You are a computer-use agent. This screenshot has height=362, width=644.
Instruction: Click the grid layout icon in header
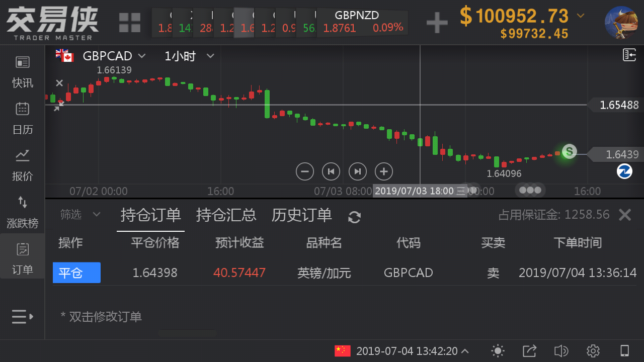(x=130, y=23)
